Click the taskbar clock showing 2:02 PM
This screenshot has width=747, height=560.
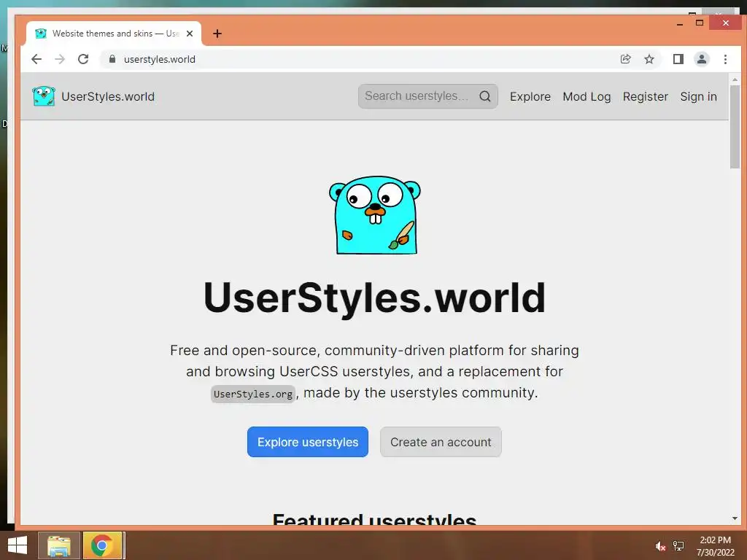point(715,546)
